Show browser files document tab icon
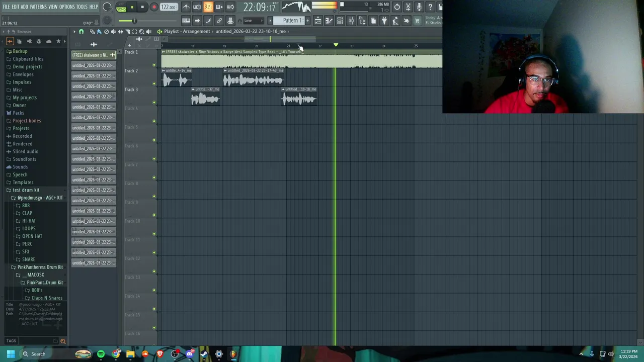Screen dimensions: 644x362 (x=19, y=41)
